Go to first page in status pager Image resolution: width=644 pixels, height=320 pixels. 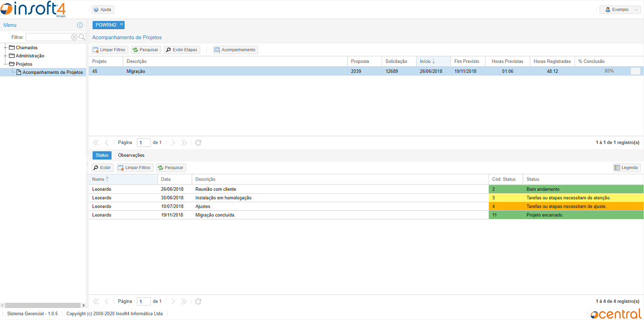point(96,301)
